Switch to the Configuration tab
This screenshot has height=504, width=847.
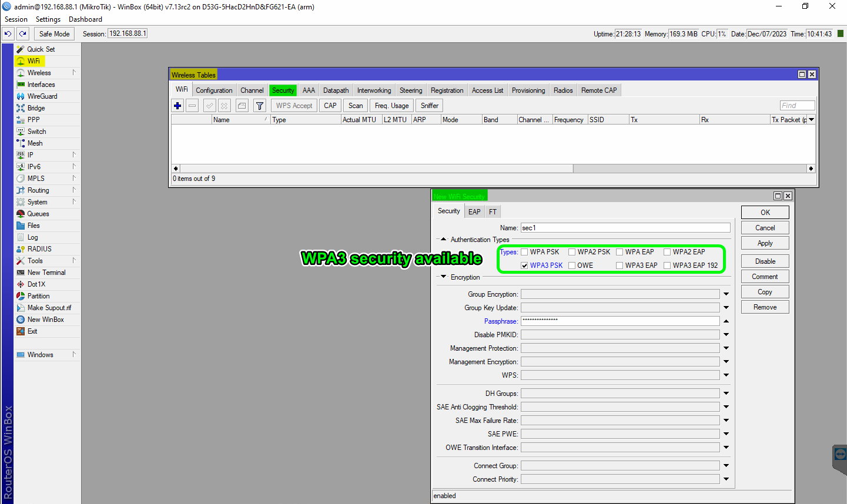point(214,90)
